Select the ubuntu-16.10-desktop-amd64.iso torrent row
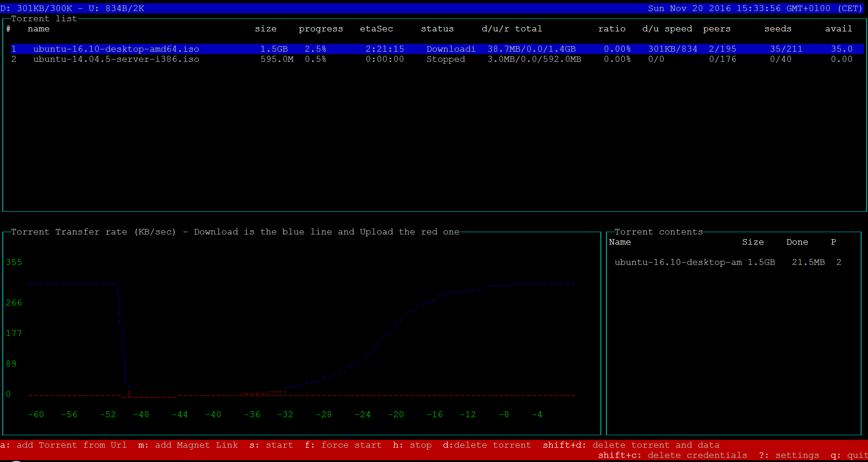 click(x=437, y=49)
